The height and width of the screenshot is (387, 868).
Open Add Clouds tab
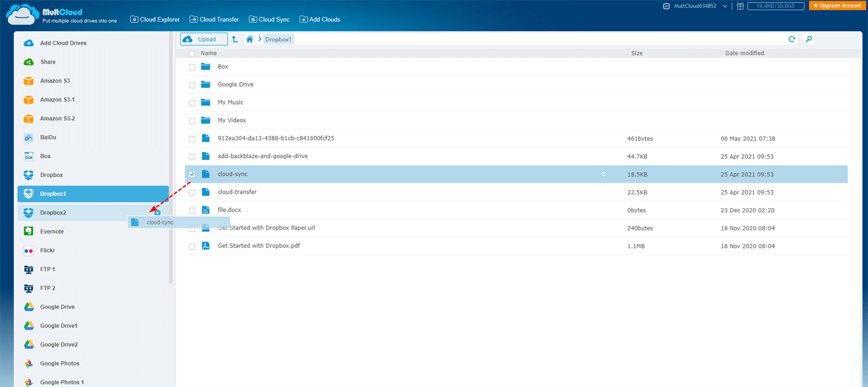(320, 19)
